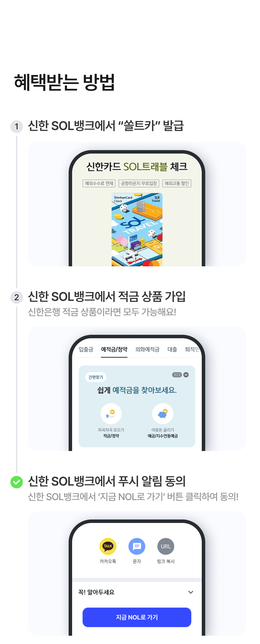Screen dimensions: 260x644
Task: Open the 외화예적금 tab
Action: (x=147, y=349)
